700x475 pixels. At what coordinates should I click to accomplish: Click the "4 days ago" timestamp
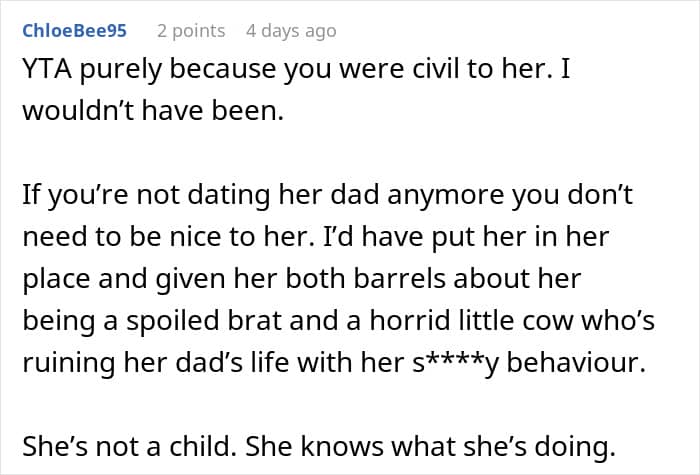click(291, 31)
